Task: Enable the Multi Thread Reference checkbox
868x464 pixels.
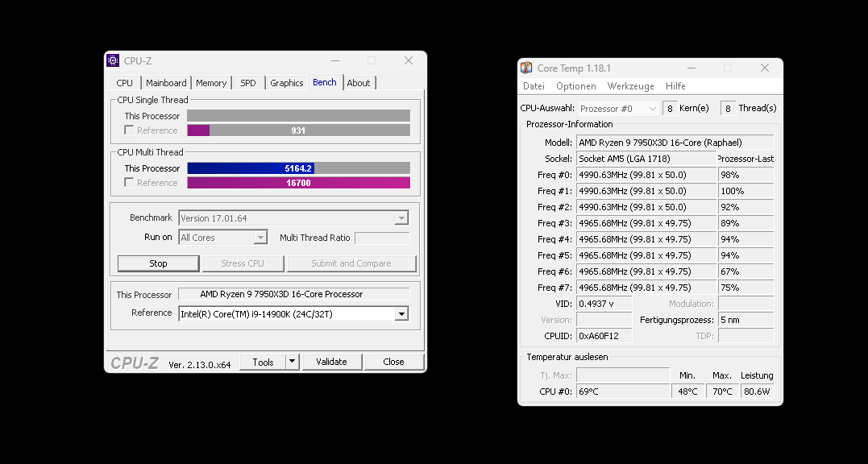Action: [129, 183]
